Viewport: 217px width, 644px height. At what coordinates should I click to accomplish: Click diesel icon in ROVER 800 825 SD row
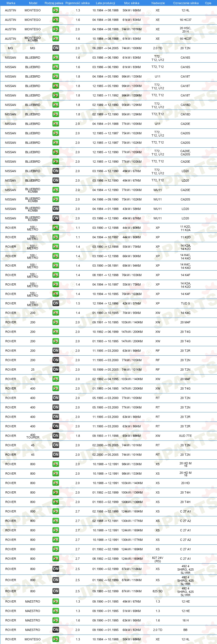56,591
